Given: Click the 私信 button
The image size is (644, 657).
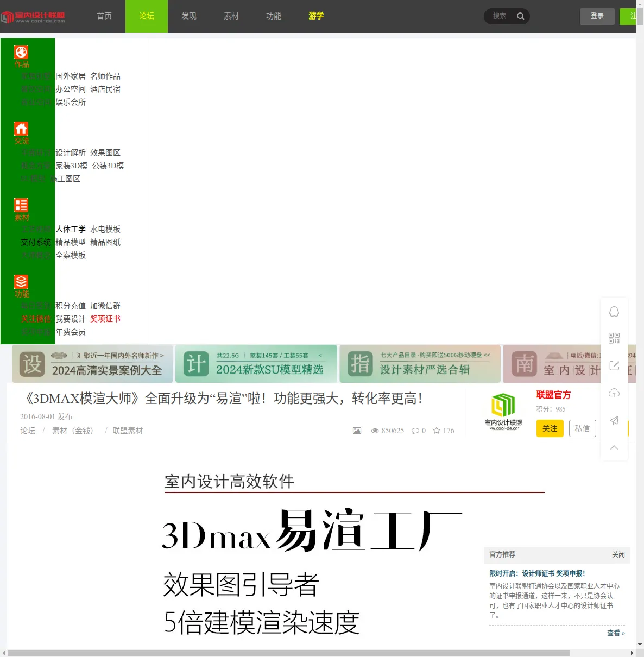Looking at the screenshot, I should [582, 428].
